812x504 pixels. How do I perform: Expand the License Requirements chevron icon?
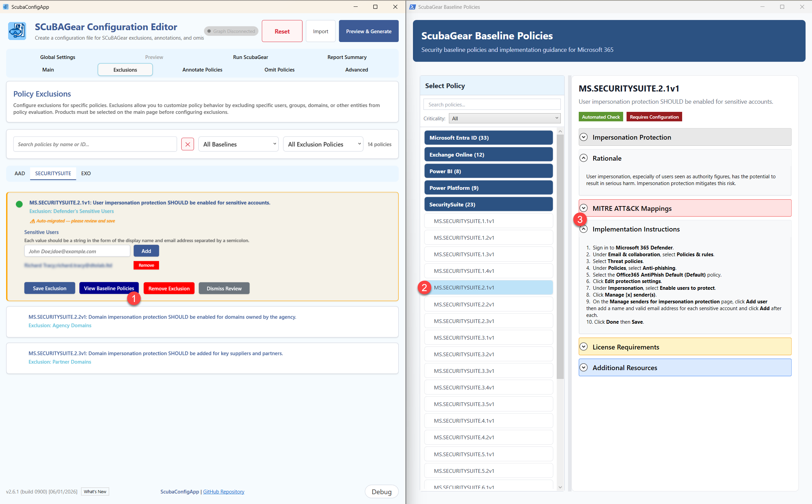coord(583,347)
